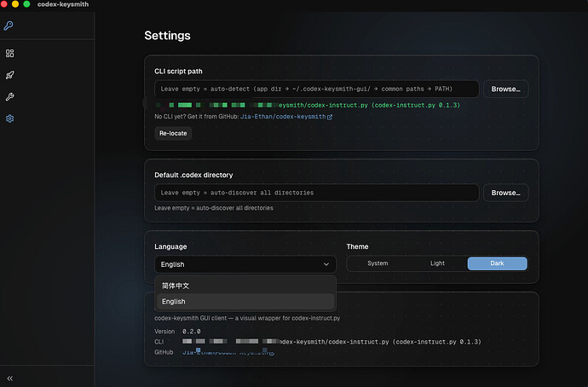Click the external link icon after Jia-Ethan/codex-keysmith
Viewport: 588px width, 387px height.
[330, 117]
